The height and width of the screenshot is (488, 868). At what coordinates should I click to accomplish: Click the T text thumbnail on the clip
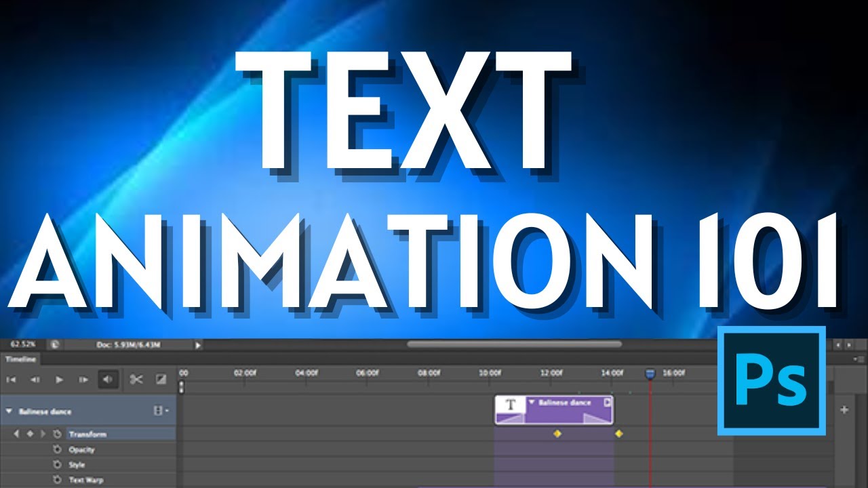[511, 405]
